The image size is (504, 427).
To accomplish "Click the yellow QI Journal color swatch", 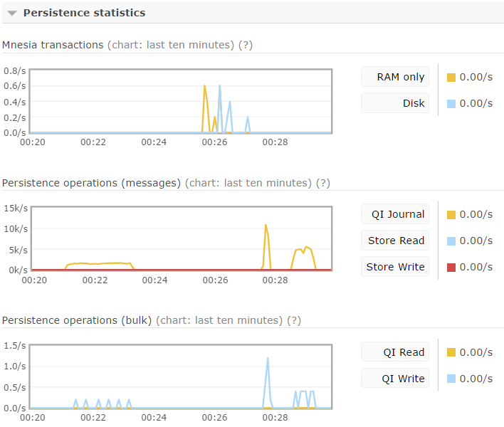I will [x=451, y=215].
